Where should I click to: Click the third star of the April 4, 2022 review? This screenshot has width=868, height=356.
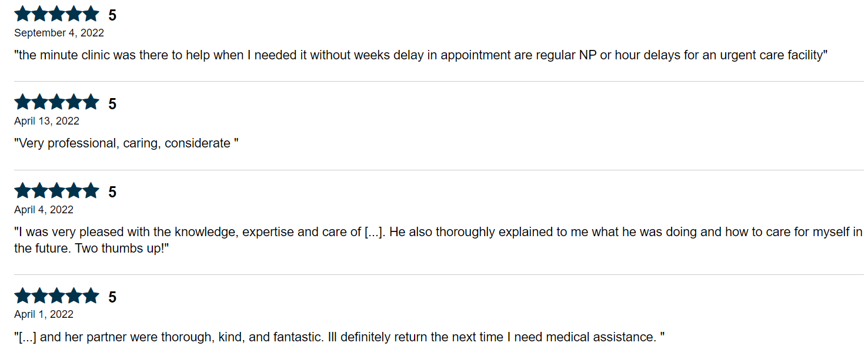56,191
